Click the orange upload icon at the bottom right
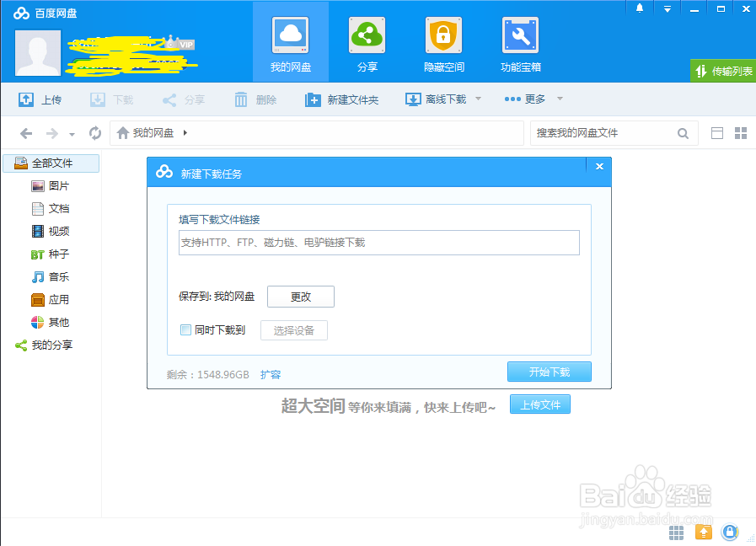This screenshot has height=546, width=756. pyautogui.click(x=704, y=532)
